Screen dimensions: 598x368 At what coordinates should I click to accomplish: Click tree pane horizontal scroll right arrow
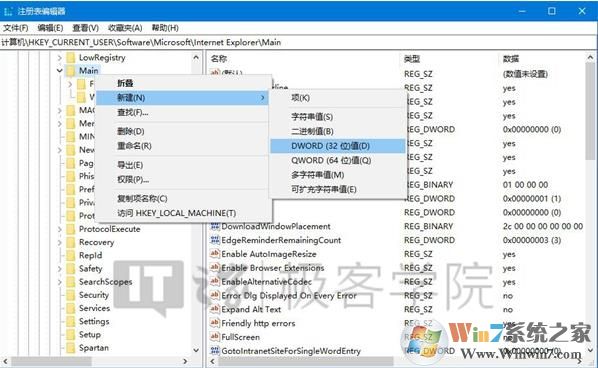tap(185, 361)
